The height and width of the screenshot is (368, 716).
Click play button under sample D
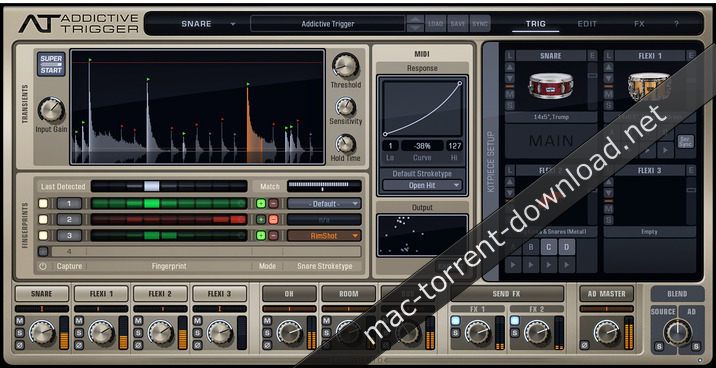pos(567,264)
